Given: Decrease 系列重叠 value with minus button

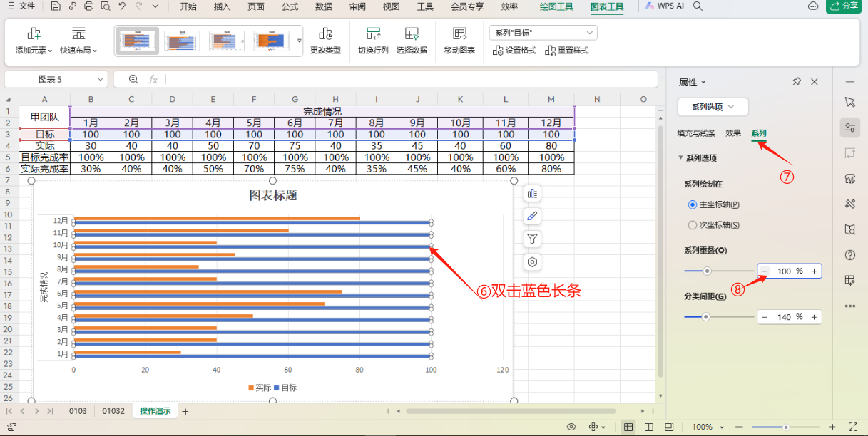Looking at the screenshot, I should pyautogui.click(x=765, y=271).
